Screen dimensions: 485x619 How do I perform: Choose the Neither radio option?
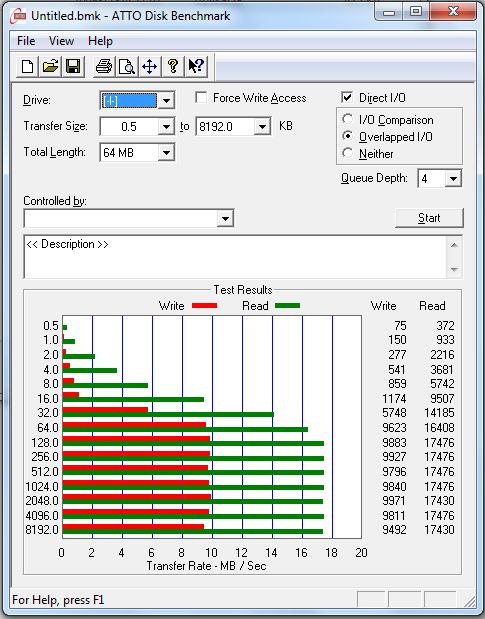click(x=348, y=153)
